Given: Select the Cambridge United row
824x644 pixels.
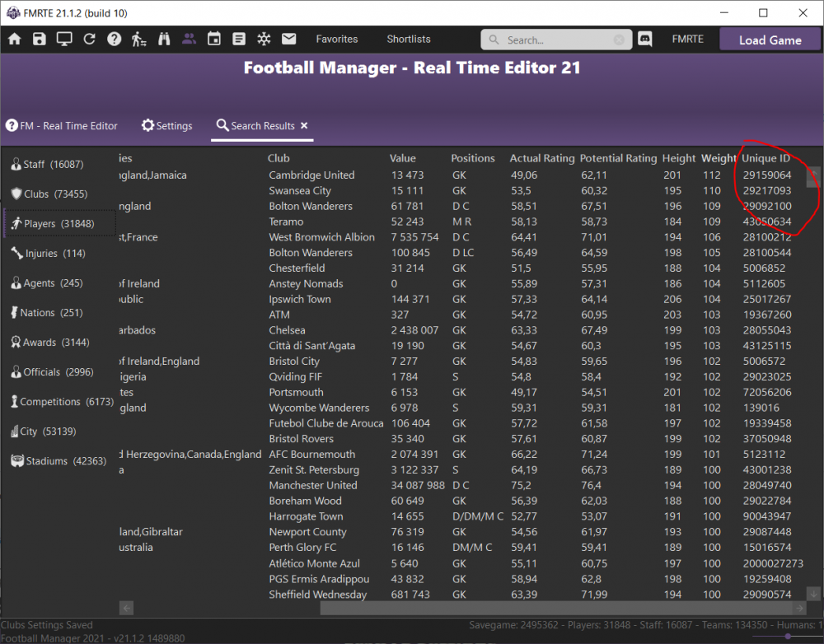Looking at the screenshot, I should pyautogui.click(x=462, y=175).
